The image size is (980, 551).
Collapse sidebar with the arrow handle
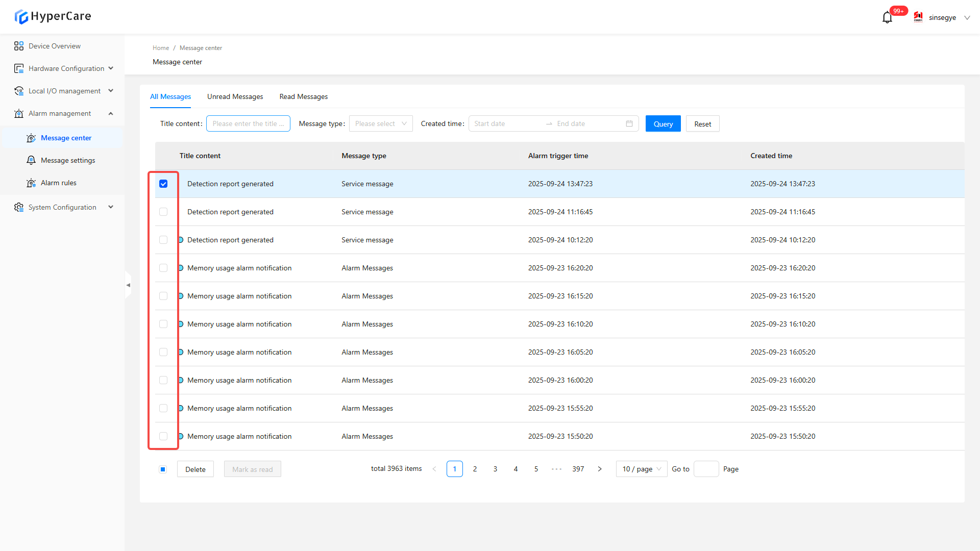tap(128, 285)
